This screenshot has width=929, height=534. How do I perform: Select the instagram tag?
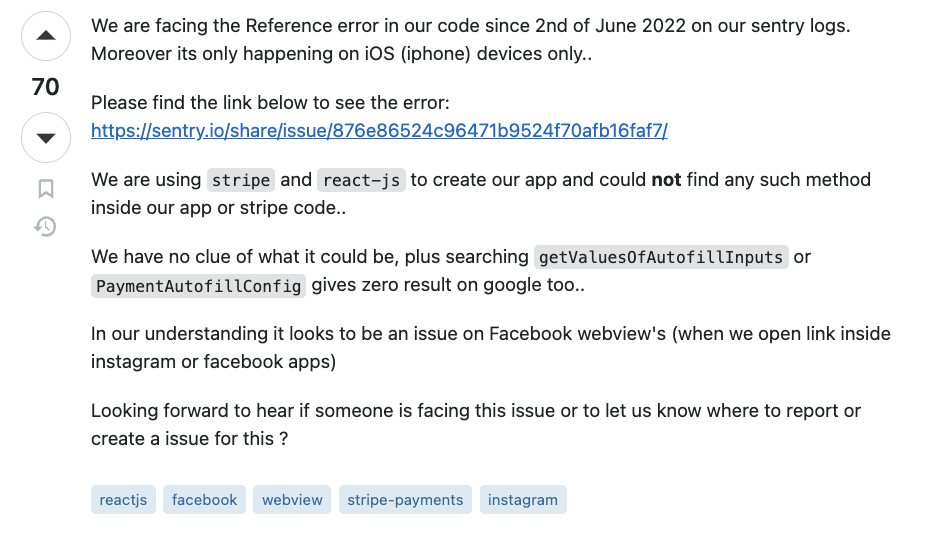(523, 500)
